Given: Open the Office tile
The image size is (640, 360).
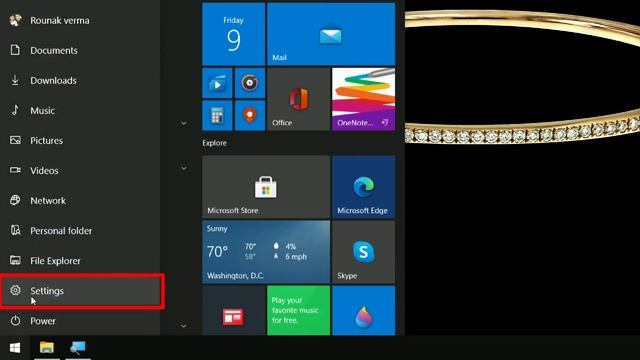Looking at the screenshot, I should (299, 99).
